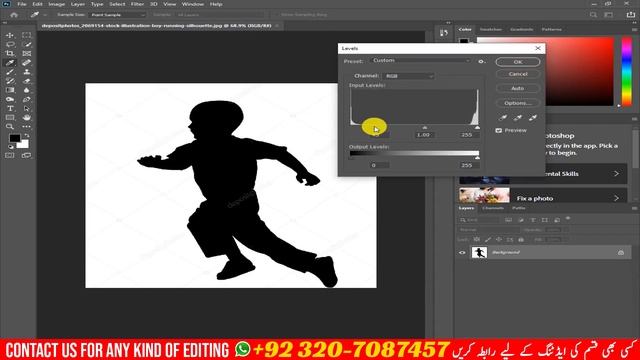Select the Hand tool

coord(27,118)
